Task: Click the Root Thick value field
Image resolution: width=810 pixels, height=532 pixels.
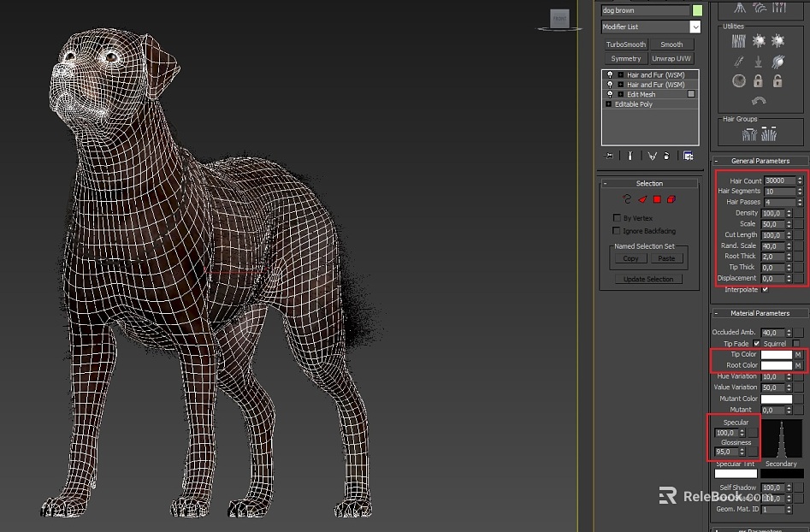Action: (x=773, y=257)
